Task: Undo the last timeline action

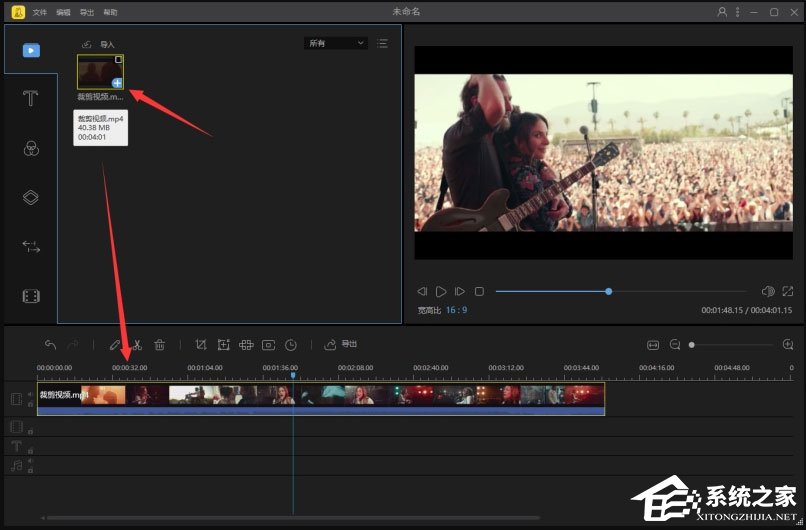Action: (x=50, y=344)
